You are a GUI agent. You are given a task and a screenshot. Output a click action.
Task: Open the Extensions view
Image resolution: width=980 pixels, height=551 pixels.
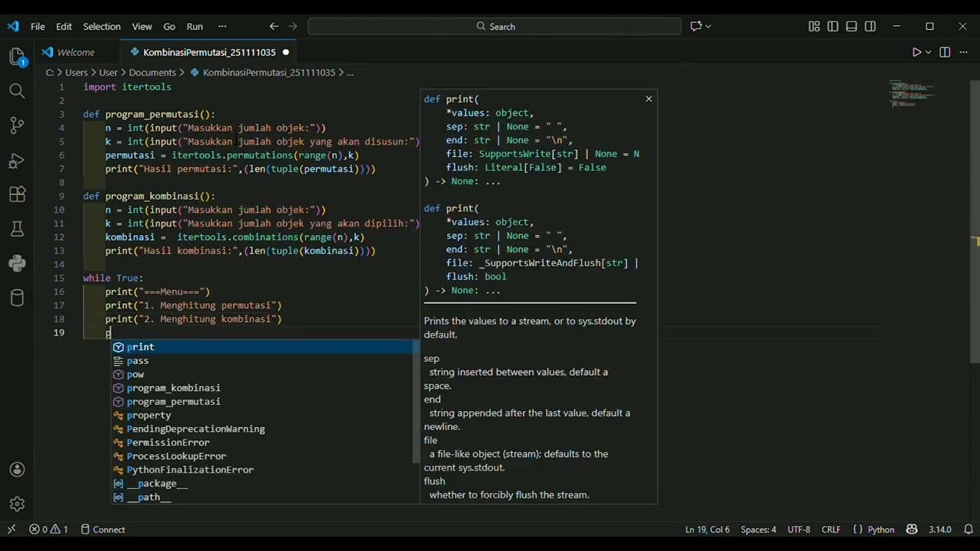point(17,195)
